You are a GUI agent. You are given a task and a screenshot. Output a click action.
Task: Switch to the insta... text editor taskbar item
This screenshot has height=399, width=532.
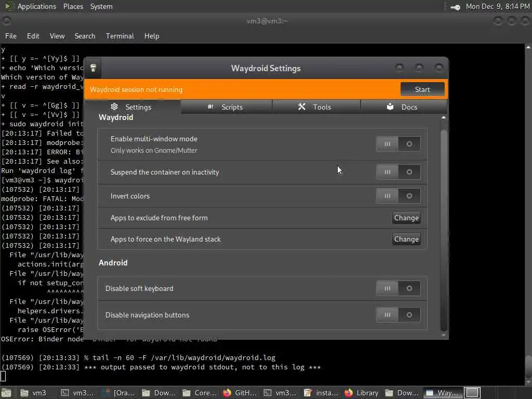pyautogui.click(x=322, y=393)
